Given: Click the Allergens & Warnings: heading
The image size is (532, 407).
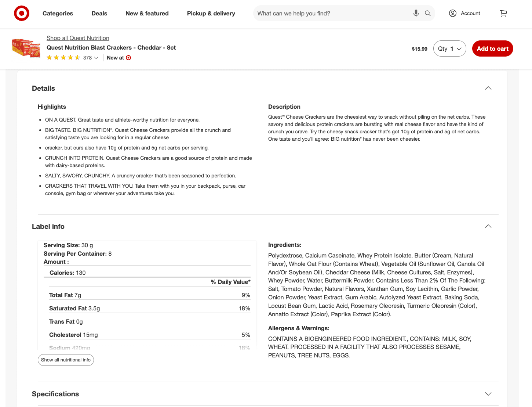Looking at the screenshot, I should coord(299,328).
